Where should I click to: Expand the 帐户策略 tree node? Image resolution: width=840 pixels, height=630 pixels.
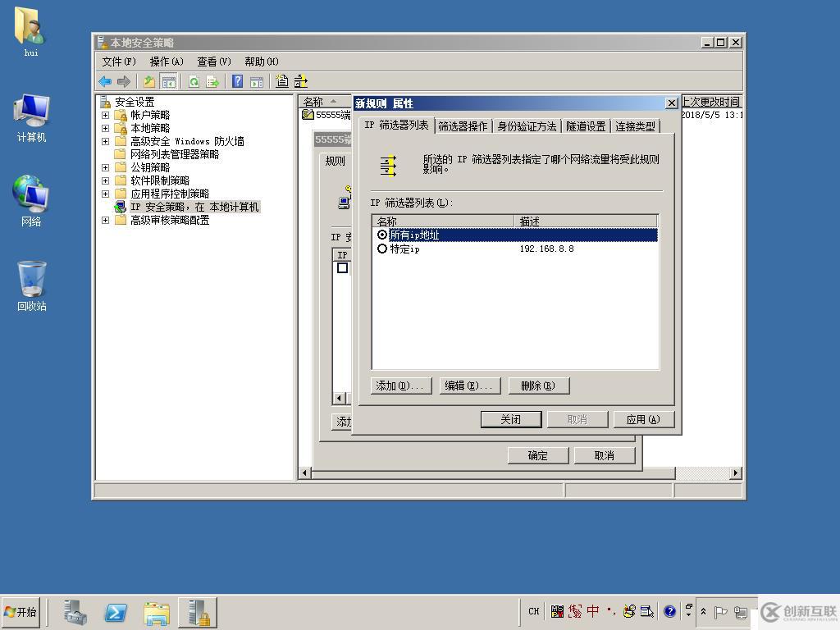[105, 115]
